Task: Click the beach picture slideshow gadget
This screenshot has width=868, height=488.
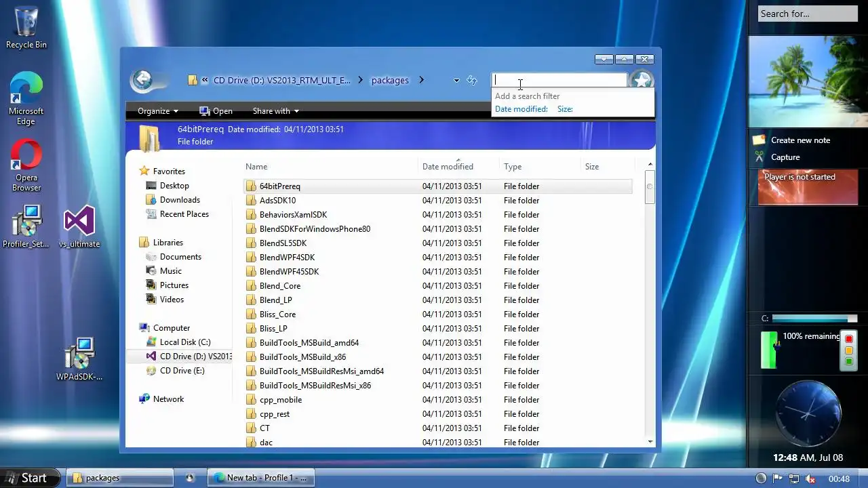Action: tap(808, 82)
